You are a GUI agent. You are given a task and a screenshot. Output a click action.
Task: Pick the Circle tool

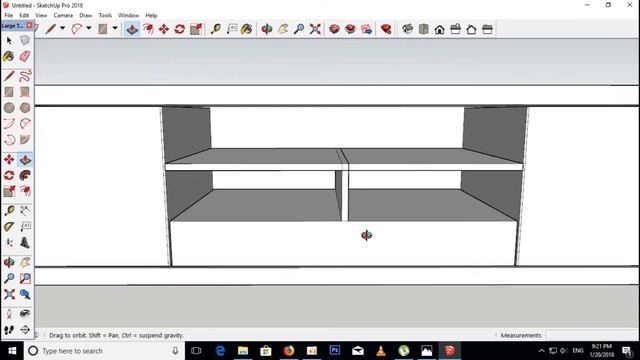click(9, 108)
